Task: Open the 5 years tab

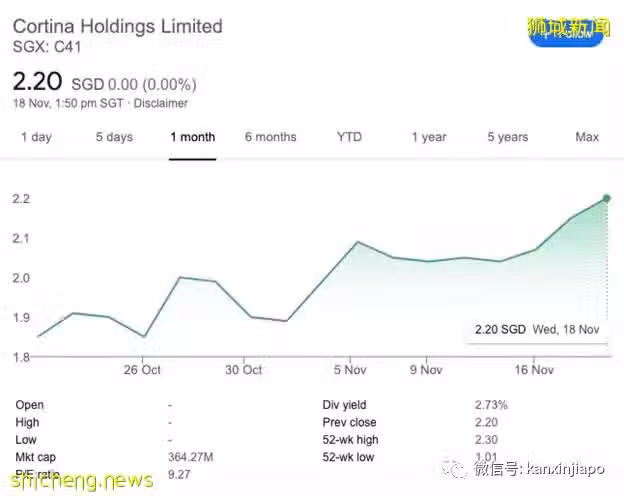Action: (x=508, y=137)
